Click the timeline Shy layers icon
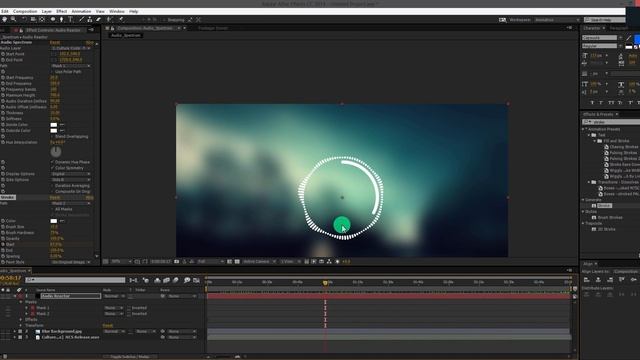 157,280
